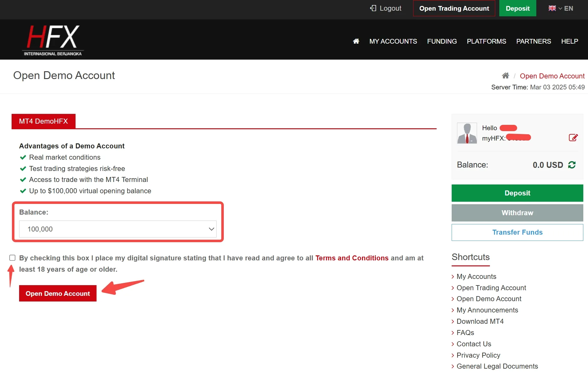The width and height of the screenshot is (588, 389).
Task: Click the Advantages of a Demo Account heading
Action: point(72,146)
